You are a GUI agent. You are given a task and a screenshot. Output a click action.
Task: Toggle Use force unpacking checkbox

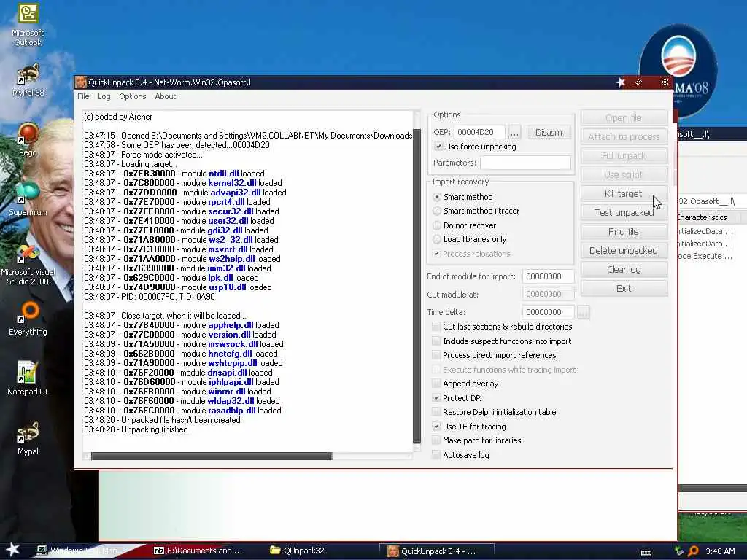click(x=438, y=147)
